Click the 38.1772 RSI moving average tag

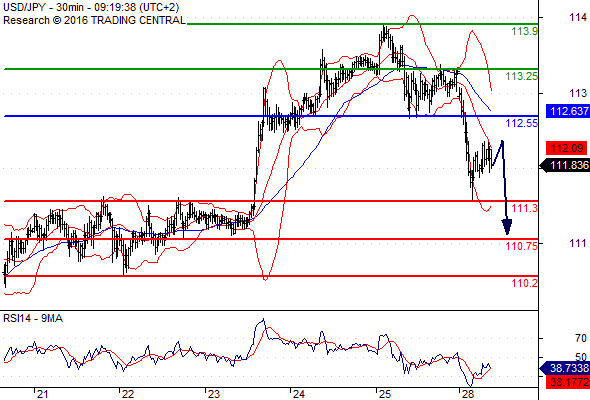pyautogui.click(x=568, y=382)
